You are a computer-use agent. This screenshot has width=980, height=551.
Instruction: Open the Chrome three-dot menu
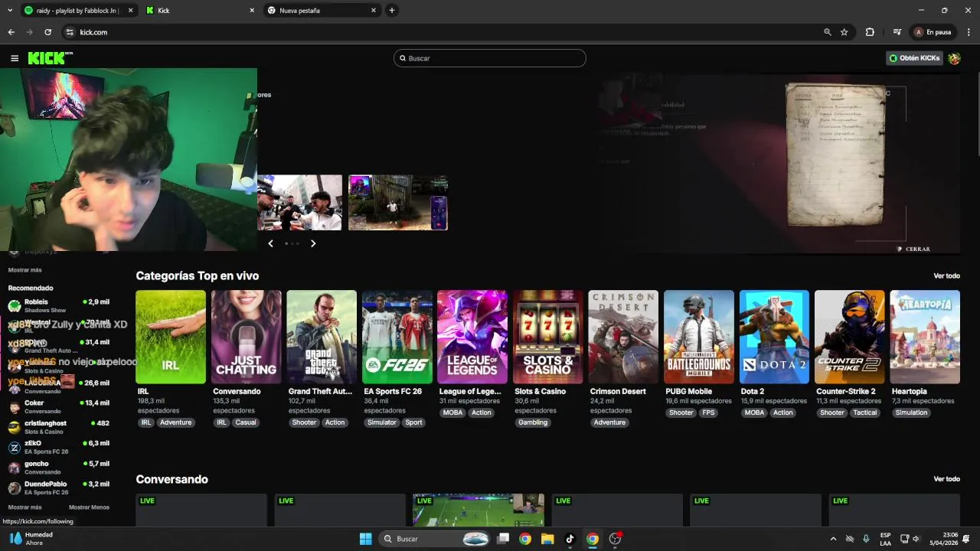(x=969, y=32)
